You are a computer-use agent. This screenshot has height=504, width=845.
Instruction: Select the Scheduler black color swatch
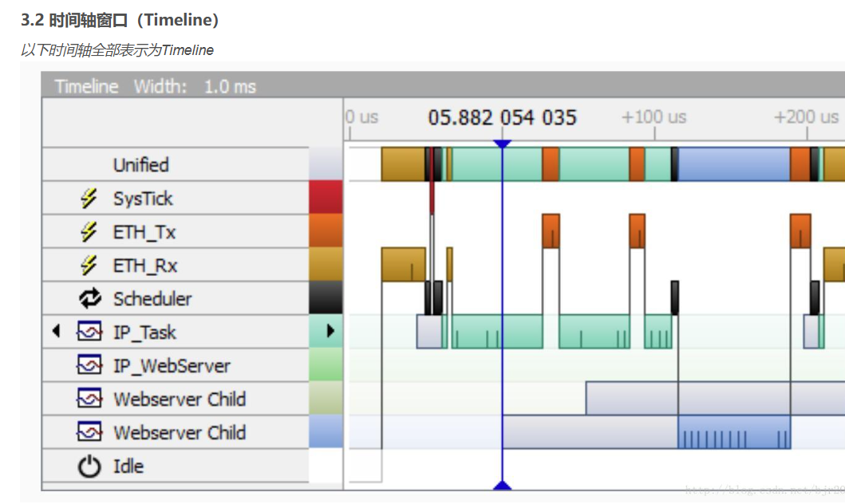[x=326, y=297]
